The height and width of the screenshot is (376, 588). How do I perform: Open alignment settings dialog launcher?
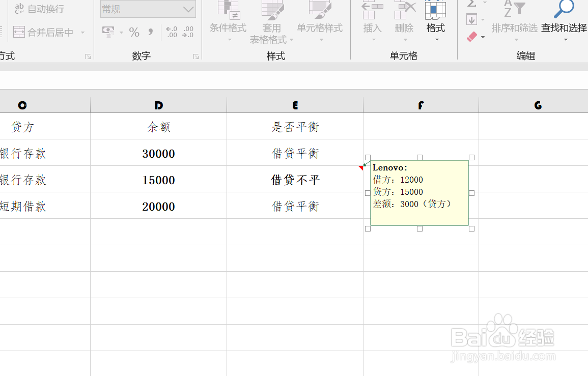(88, 56)
